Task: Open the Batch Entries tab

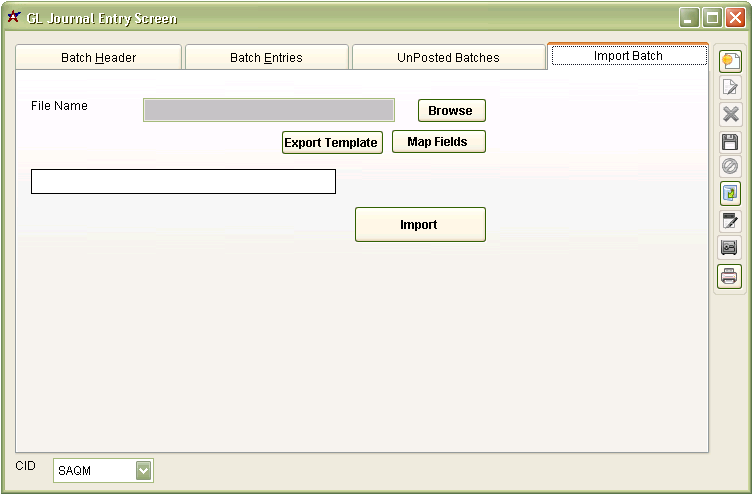Action: click(266, 58)
